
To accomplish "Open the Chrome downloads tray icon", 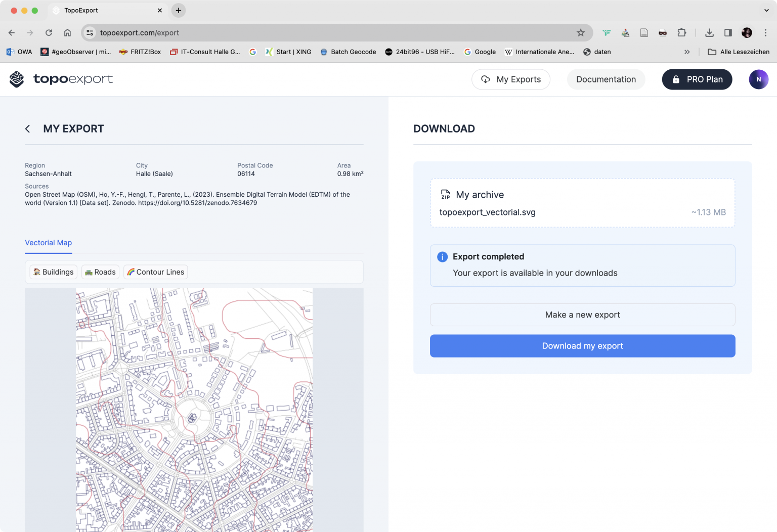I will click(x=709, y=32).
